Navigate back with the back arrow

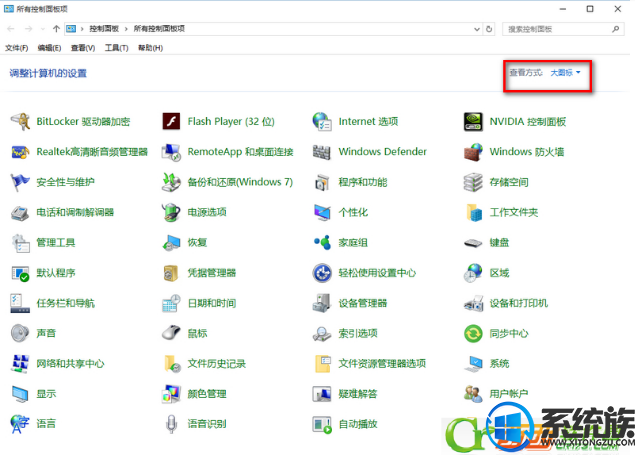click(x=11, y=29)
